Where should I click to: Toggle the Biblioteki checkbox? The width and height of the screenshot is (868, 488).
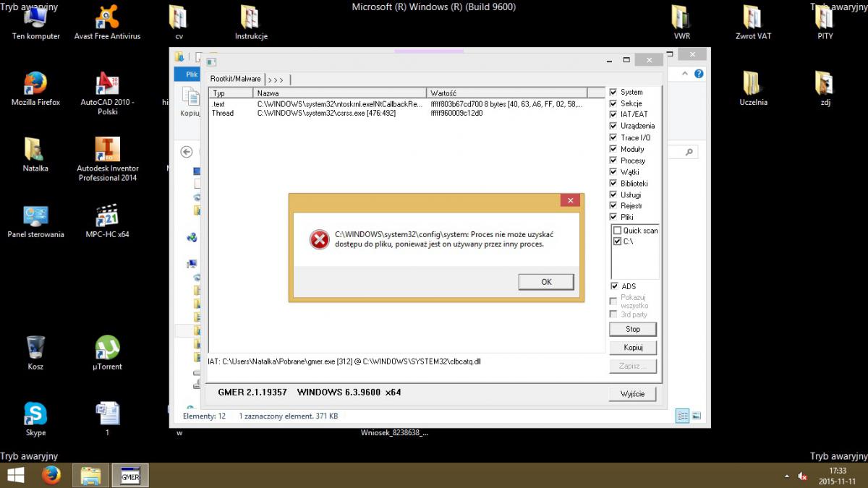pos(613,184)
